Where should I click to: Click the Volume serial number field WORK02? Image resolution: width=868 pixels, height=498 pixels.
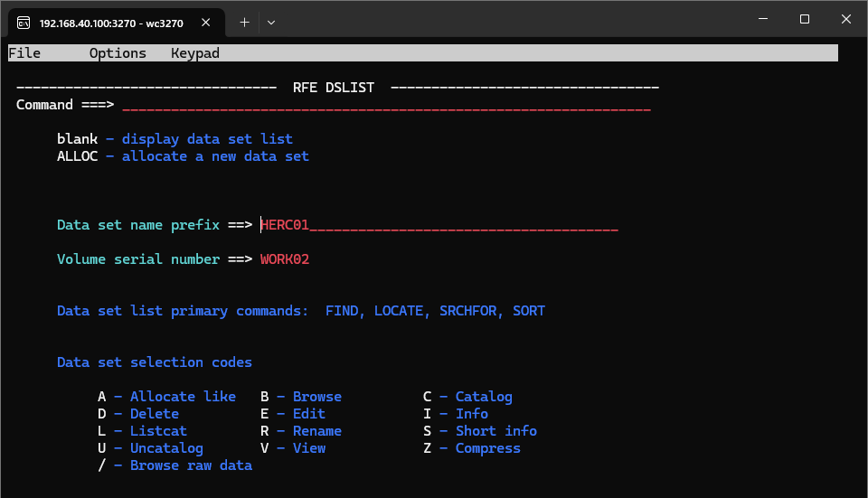[285, 259]
